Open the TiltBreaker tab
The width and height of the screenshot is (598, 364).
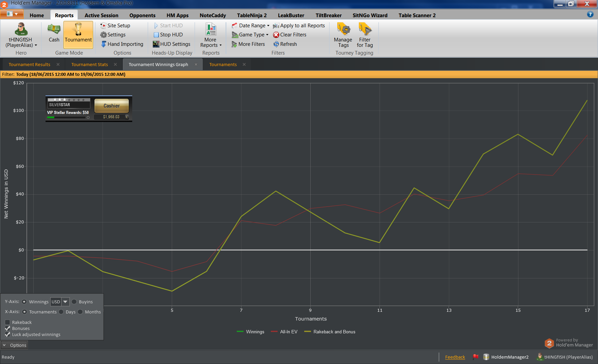pyautogui.click(x=329, y=15)
